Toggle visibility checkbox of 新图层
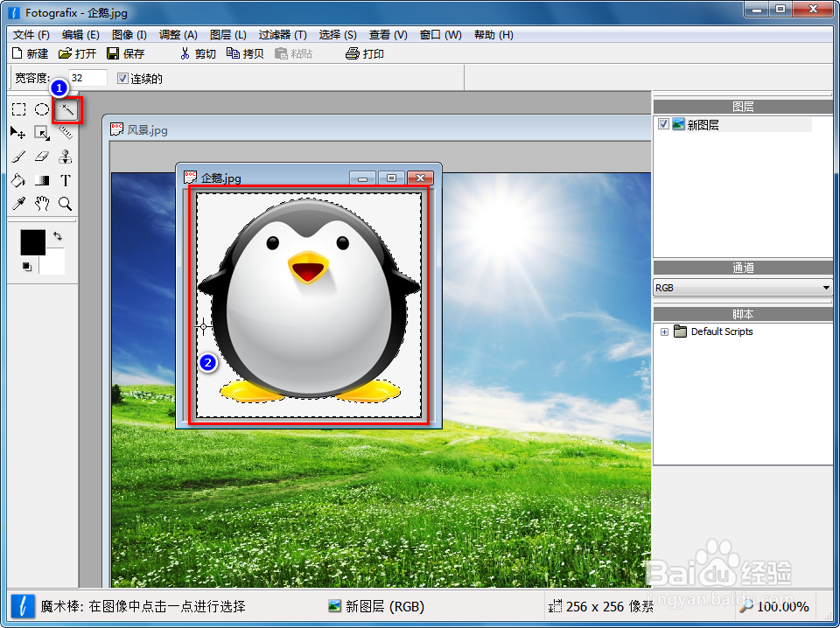This screenshot has height=628, width=840. (663, 124)
